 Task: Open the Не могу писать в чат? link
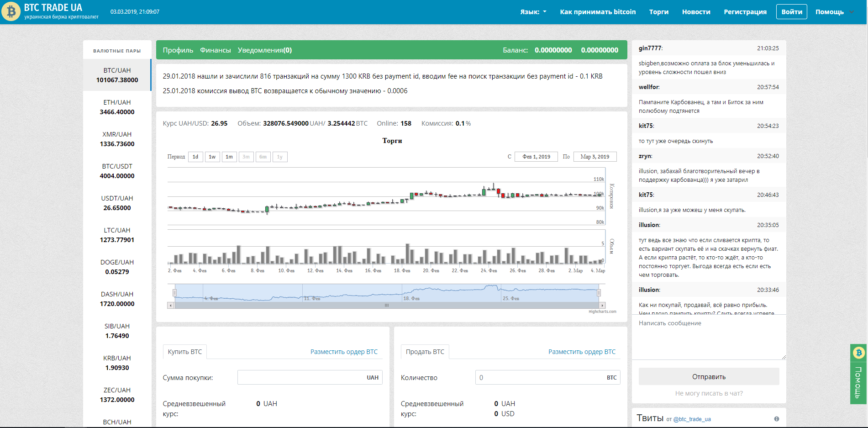click(709, 393)
